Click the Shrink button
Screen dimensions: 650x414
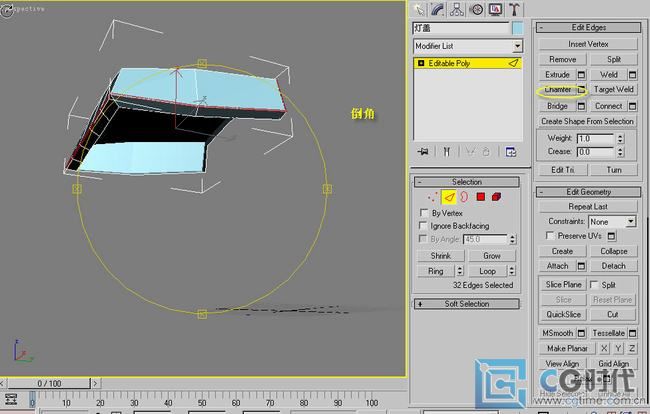[441, 256]
